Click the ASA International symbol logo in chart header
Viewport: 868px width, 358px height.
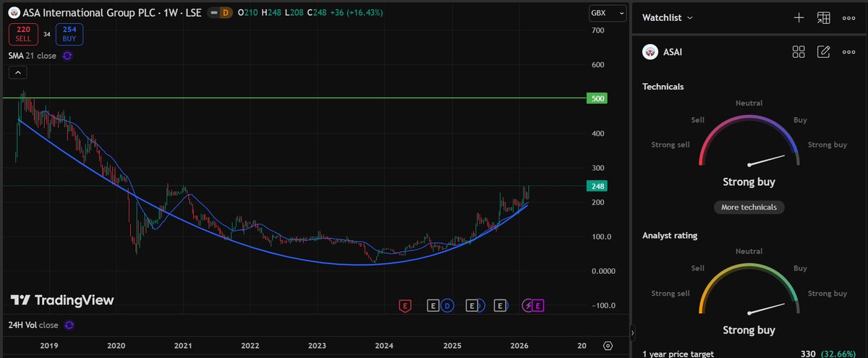13,13
